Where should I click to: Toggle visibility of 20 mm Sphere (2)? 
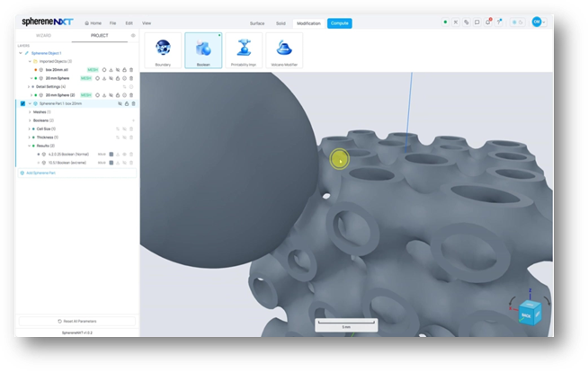tap(111, 95)
